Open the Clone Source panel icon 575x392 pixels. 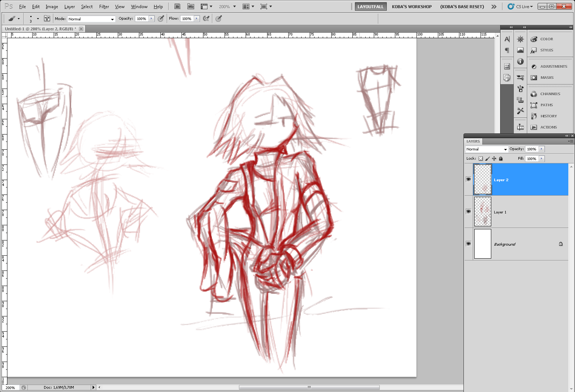tap(521, 100)
